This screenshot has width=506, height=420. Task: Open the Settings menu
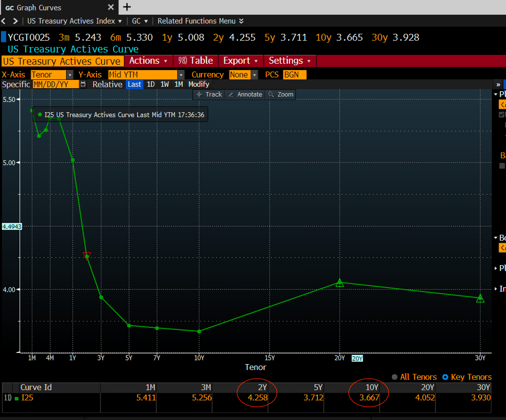pos(289,61)
